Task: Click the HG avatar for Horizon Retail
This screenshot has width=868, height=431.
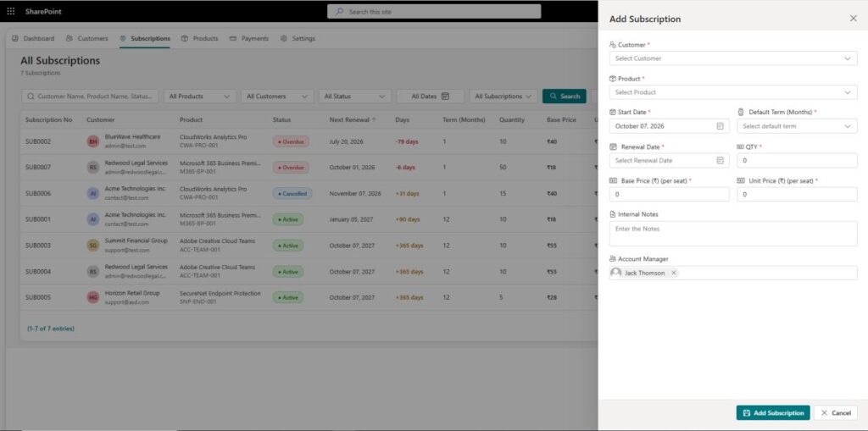Action: [93, 298]
